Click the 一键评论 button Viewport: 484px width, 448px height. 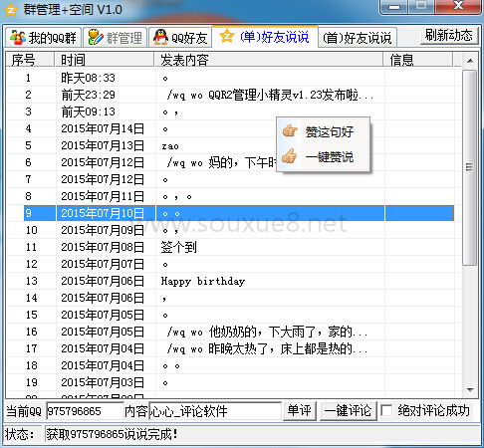[349, 411]
